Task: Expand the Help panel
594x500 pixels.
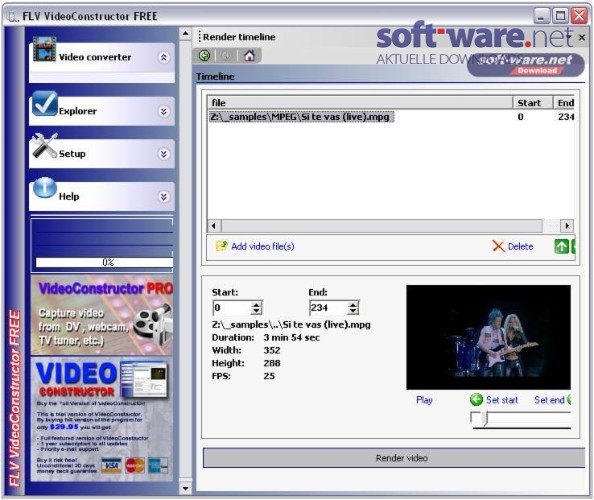Action: tap(164, 197)
